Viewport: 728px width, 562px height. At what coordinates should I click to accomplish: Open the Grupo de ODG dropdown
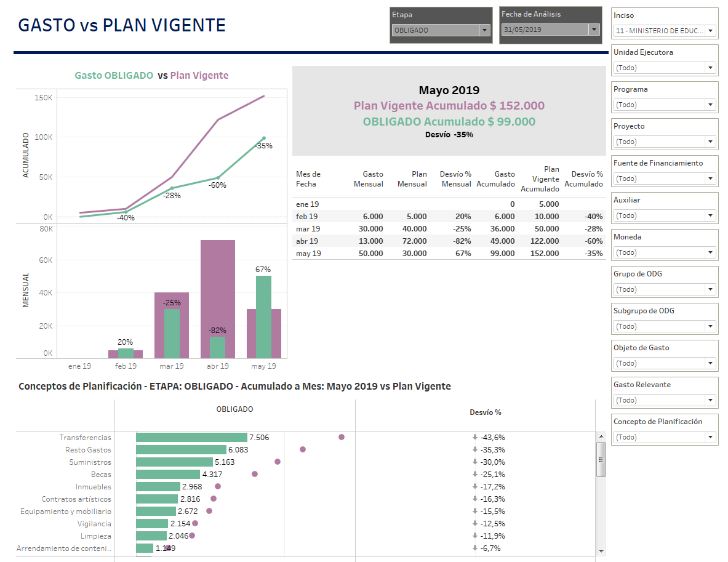(x=665, y=289)
